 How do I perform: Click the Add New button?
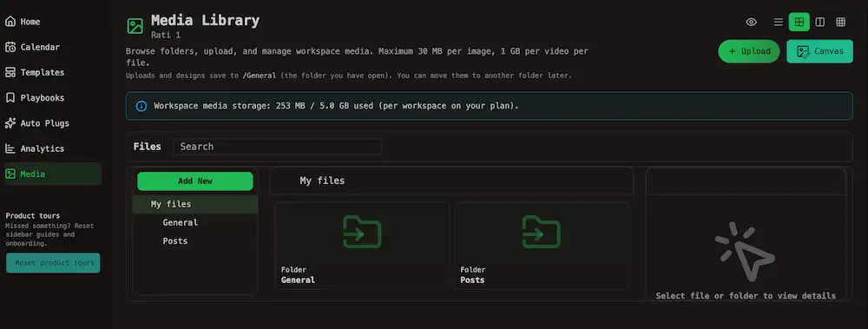(194, 181)
